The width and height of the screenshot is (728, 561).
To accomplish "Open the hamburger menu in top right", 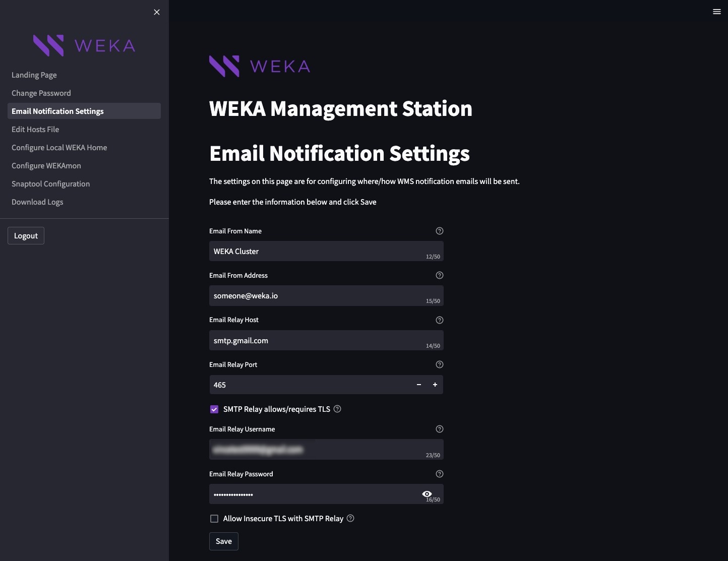I will (x=716, y=12).
